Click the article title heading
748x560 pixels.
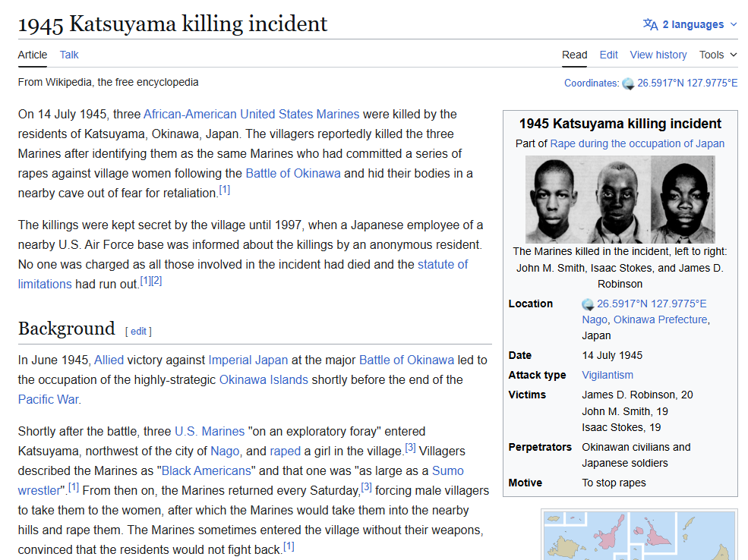[172, 24]
